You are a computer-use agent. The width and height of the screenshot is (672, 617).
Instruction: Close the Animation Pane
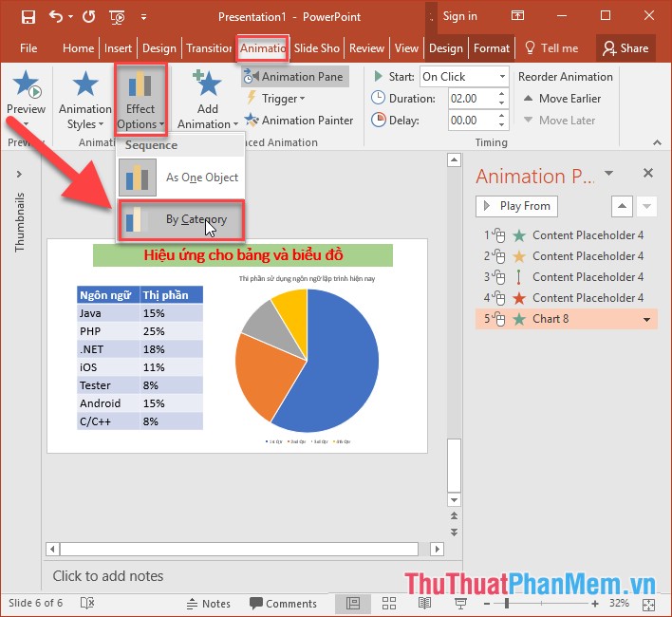click(x=648, y=173)
